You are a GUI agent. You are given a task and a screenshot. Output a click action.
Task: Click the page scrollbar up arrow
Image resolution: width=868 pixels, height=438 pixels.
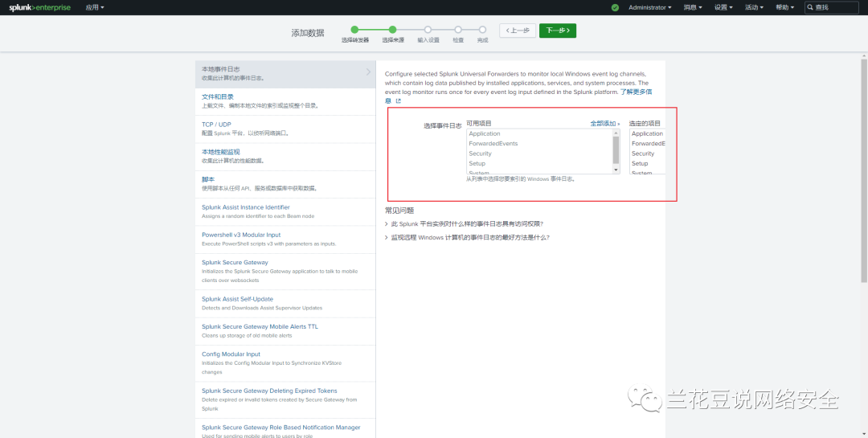coord(863,56)
